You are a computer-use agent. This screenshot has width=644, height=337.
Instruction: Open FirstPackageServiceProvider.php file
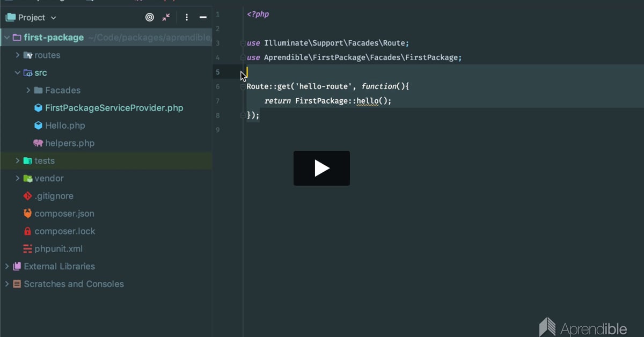pyautogui.click(x=114, y=108)
